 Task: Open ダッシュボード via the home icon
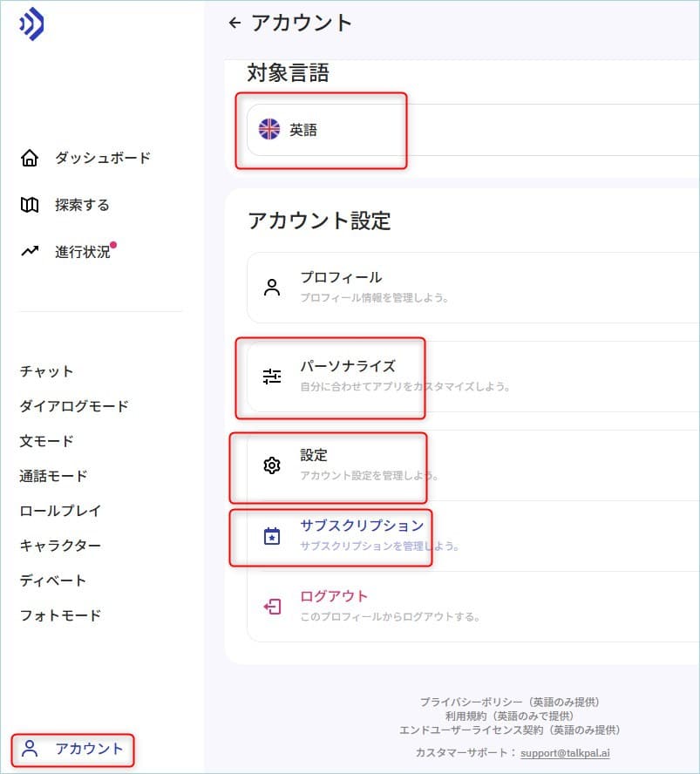click(30, 158)
